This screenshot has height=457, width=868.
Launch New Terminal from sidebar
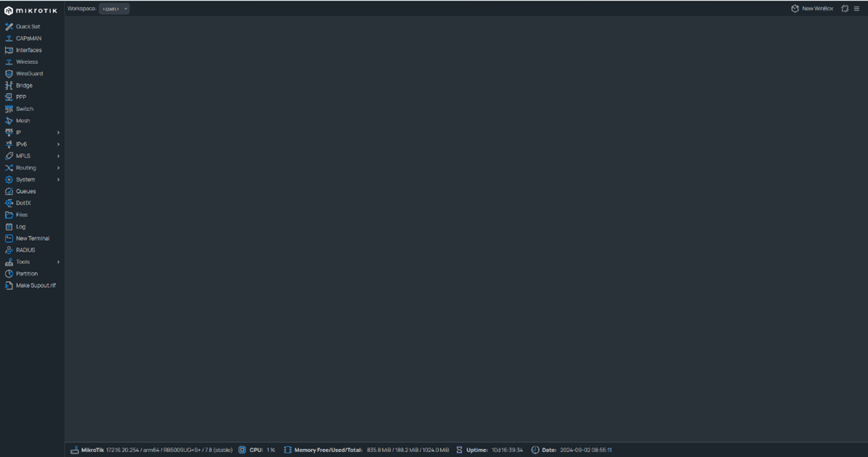32,239
